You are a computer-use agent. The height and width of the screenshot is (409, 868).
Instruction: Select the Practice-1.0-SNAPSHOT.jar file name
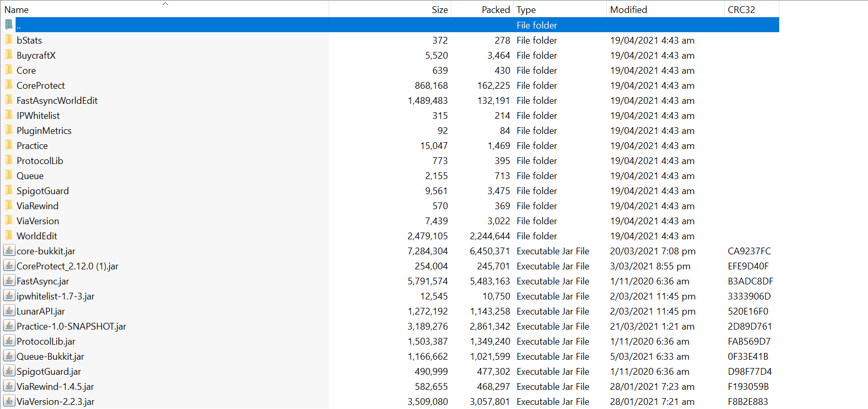point(71,326)
